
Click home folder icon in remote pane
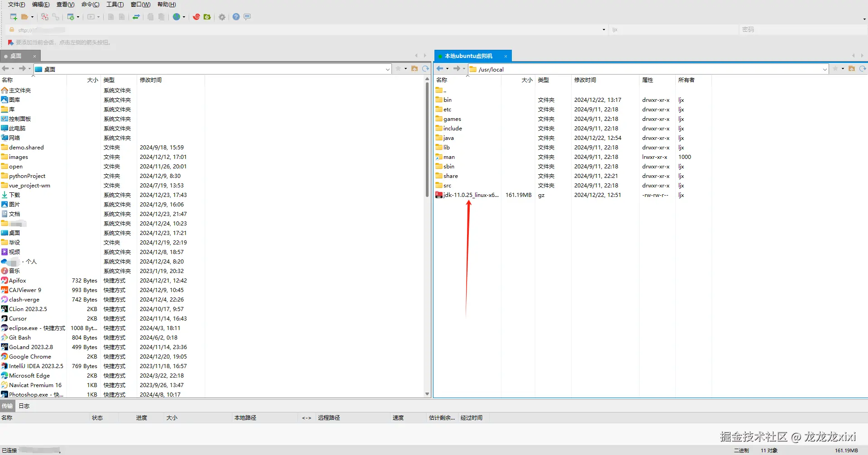pyautogui.click(x=852, y=69)
